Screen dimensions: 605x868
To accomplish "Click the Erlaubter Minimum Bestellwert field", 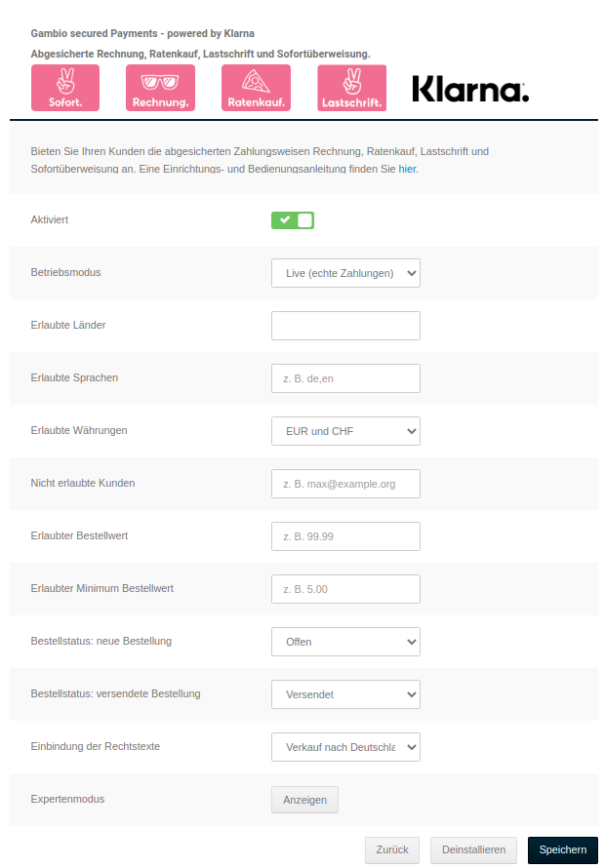I will [x=345, y=589].
